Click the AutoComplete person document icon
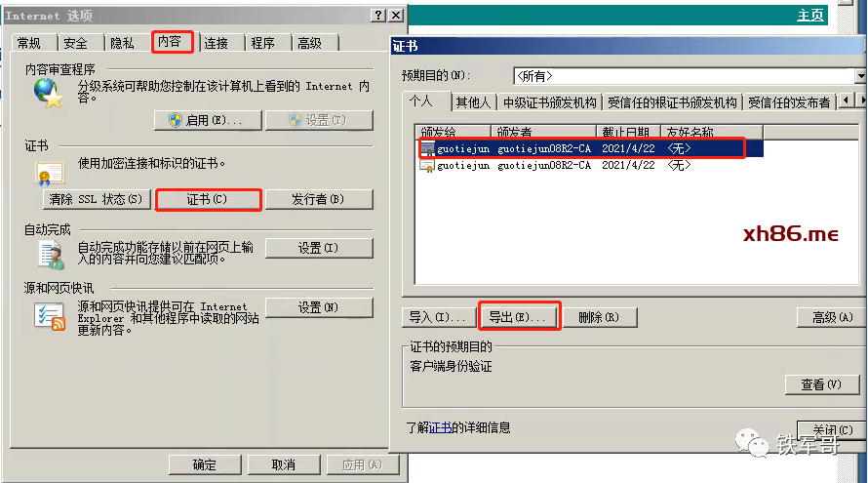Image resolution: width=868 pixels, height=483 pixels. click(52, 256)
